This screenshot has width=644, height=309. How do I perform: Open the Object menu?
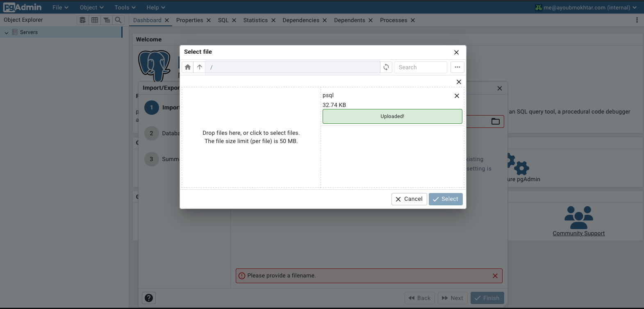point(92,7)
